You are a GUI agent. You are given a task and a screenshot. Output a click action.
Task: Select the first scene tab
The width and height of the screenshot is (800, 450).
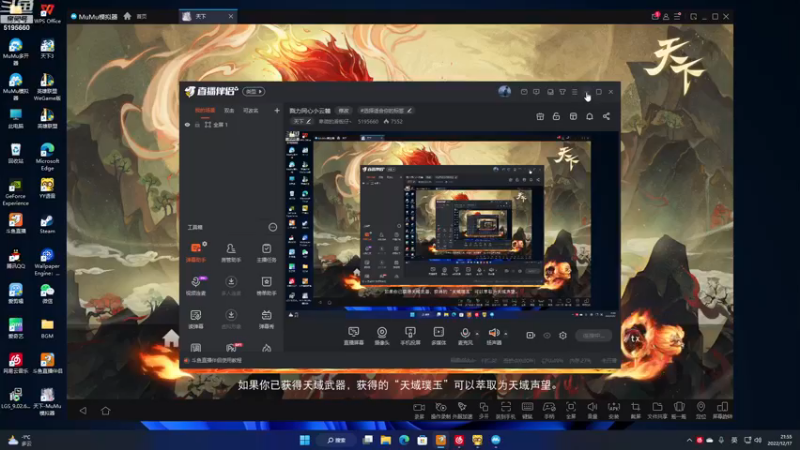point(205,111)
